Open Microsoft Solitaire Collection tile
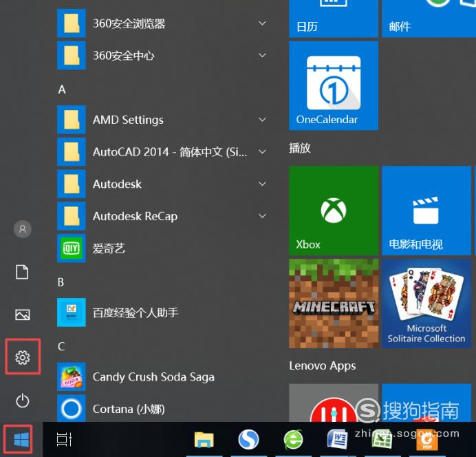This screenshot has width=476, height=457. pos(426,304)
